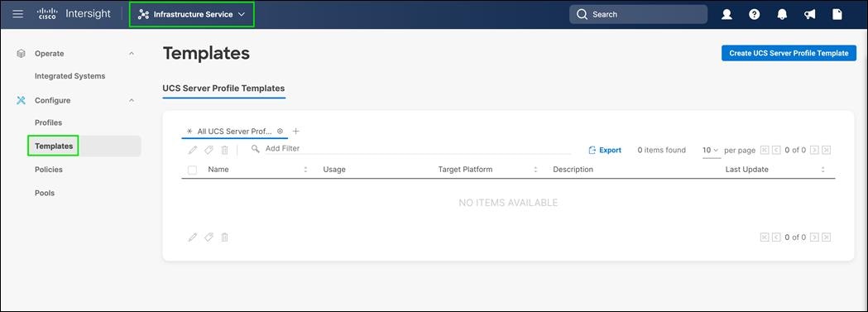Screen dimensions: 868x312
Task: Open the Infrastructure Service switcher dropdown
Action: [191, 14]
